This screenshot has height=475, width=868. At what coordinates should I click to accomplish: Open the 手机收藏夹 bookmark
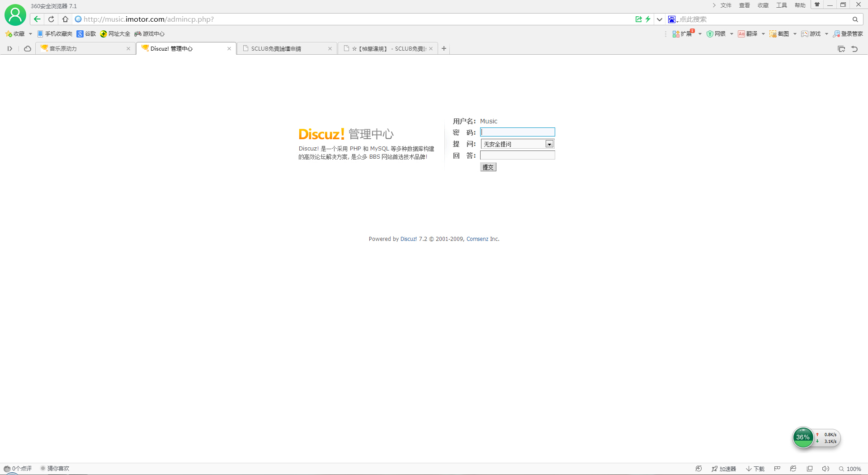tap(55, 34)
